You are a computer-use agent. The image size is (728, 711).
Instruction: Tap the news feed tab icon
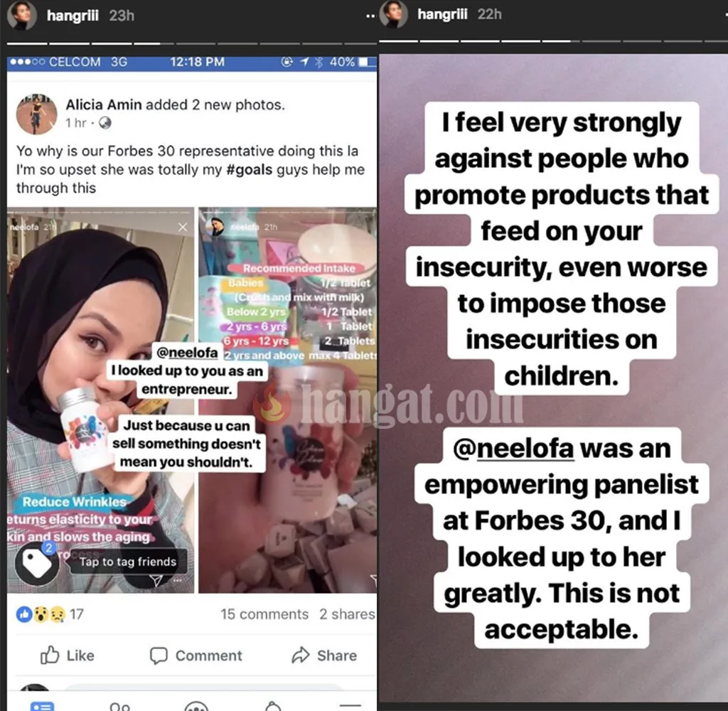coord(42,706)
